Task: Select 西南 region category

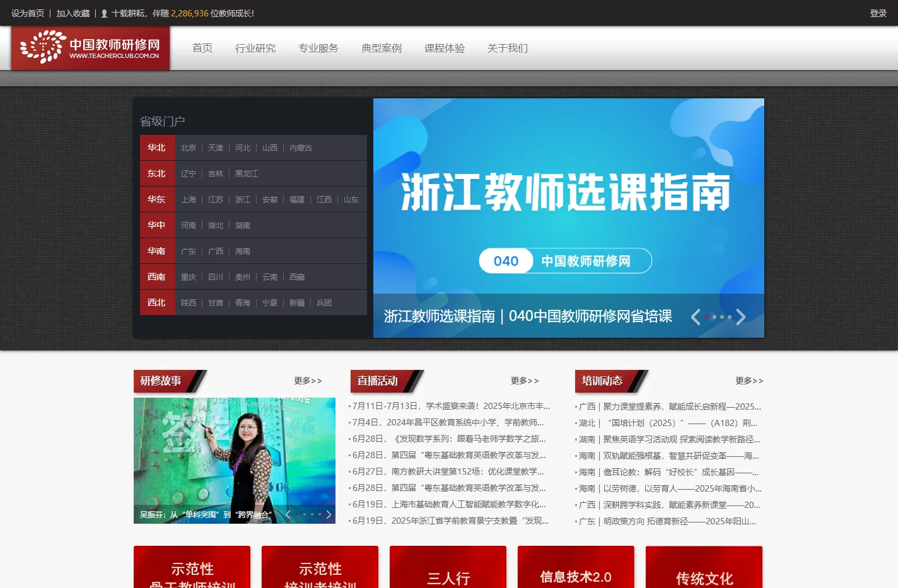Action: coord(157,277)
